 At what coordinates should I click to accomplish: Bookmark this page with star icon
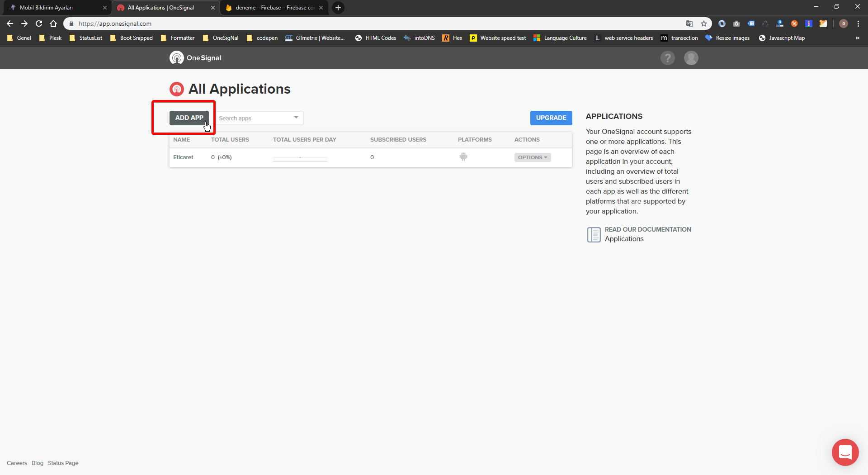[703, 24]
